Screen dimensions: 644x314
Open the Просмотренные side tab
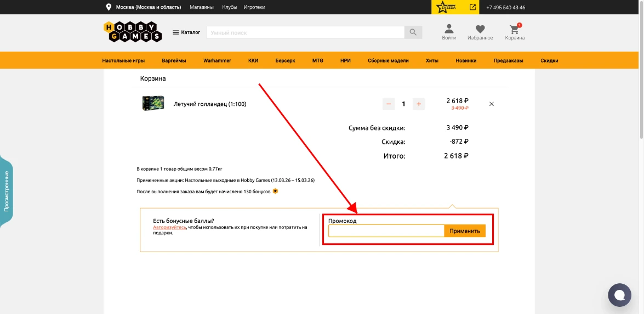[7, 192]
